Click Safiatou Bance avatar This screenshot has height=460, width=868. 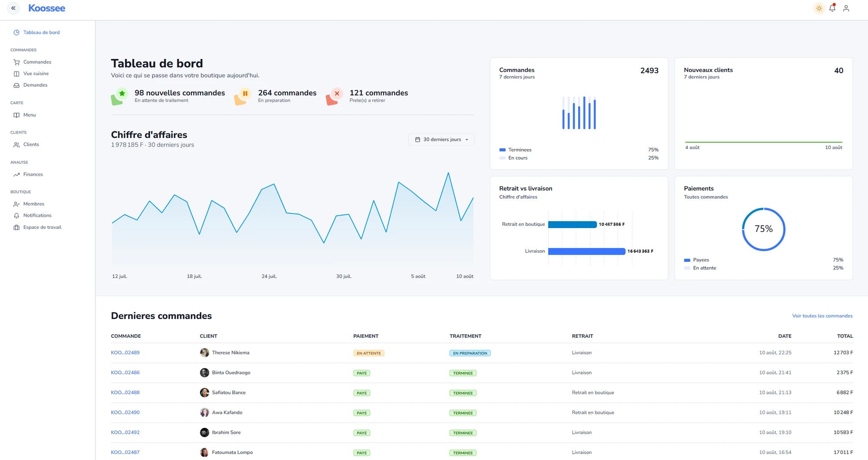[204, 393]
